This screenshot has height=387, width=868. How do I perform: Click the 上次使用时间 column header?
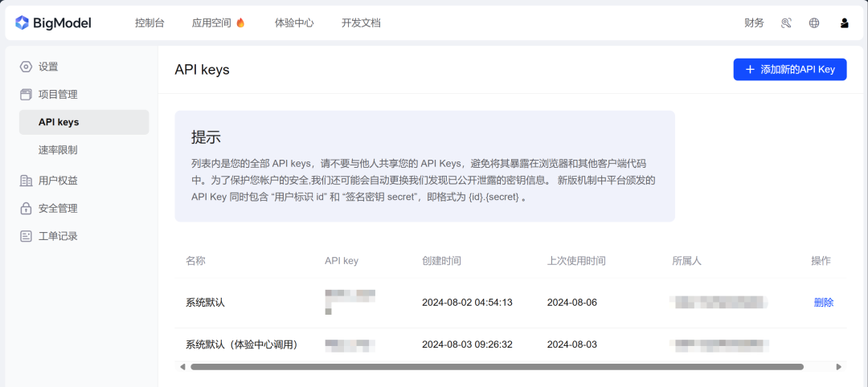[576, 261]
